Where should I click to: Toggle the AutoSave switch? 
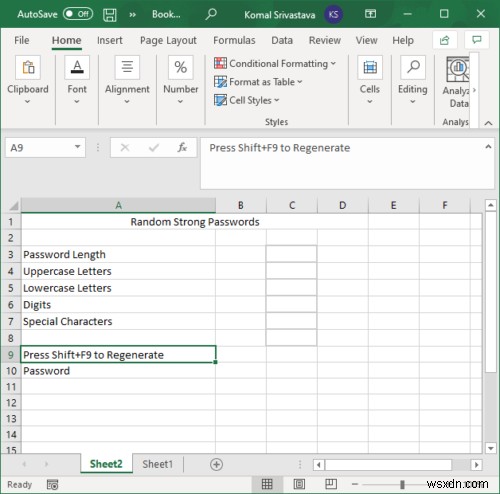click(78, 14)
